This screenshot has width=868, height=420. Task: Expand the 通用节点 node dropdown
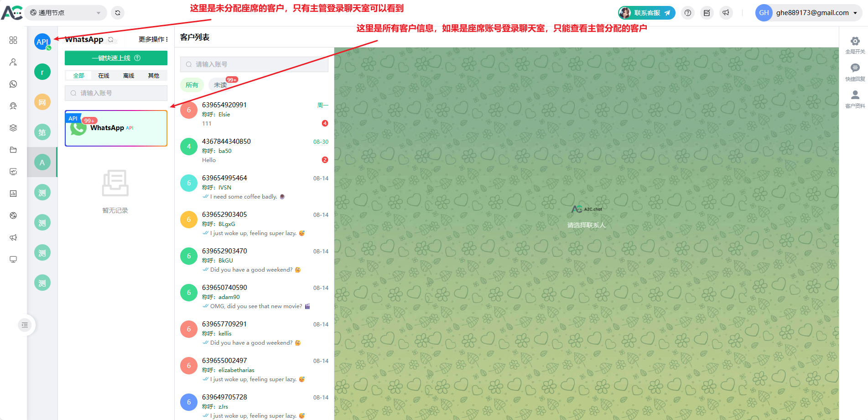pyautogui.click(x=66, y=13)
